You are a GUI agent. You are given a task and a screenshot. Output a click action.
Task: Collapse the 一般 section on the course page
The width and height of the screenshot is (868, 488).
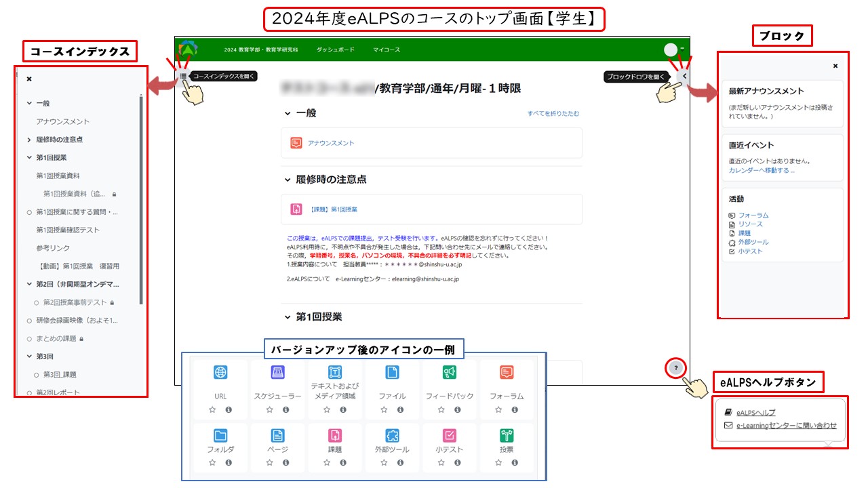click(x=287, y=113)
